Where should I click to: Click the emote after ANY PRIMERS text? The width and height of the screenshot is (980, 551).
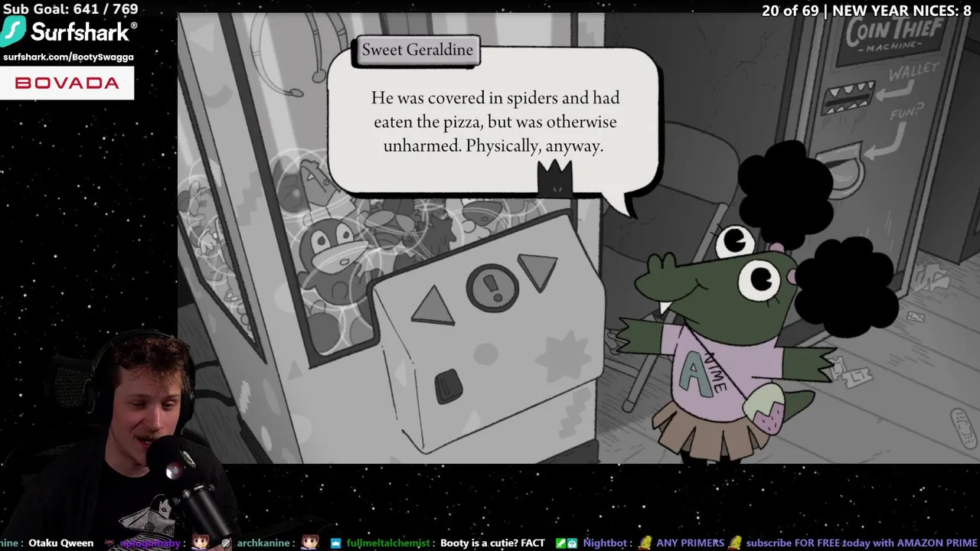[x=735, y=543]
